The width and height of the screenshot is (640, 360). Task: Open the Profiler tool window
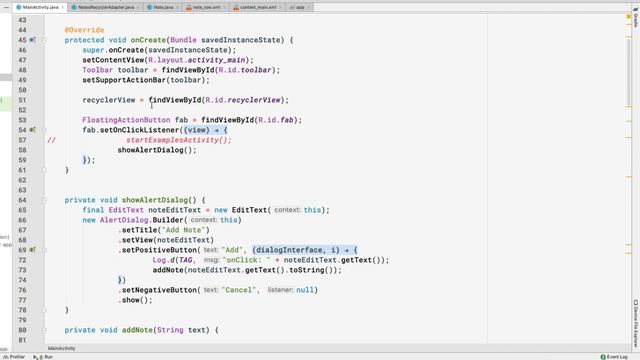point(14,357)
